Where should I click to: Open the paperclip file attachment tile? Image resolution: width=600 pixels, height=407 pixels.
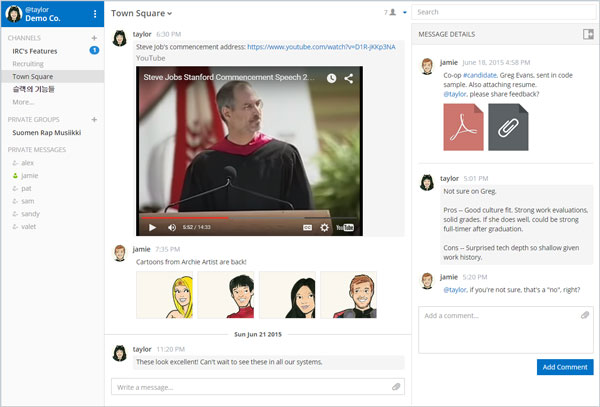click(508, 127)
